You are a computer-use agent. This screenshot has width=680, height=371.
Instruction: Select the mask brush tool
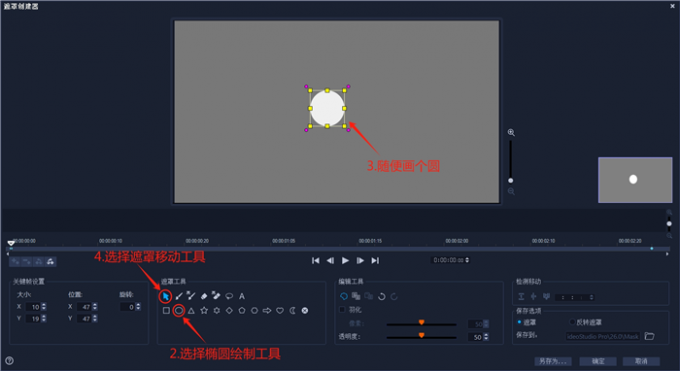[x=179, y=296]
